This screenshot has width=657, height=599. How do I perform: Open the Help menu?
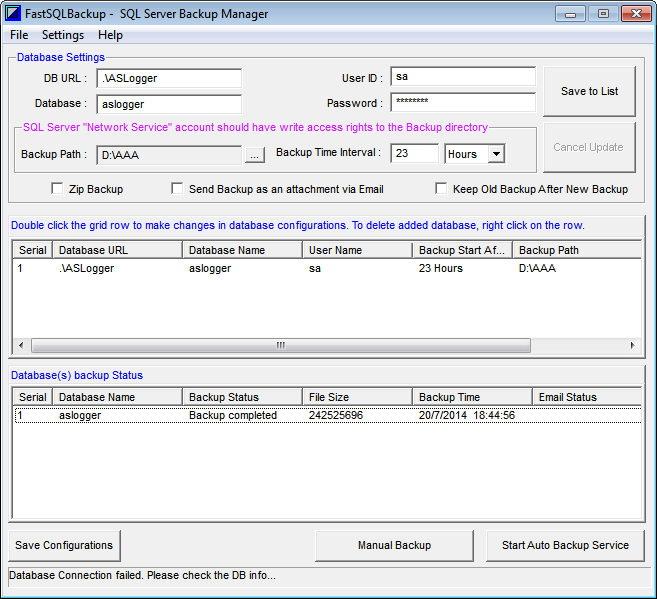(110, 35)
